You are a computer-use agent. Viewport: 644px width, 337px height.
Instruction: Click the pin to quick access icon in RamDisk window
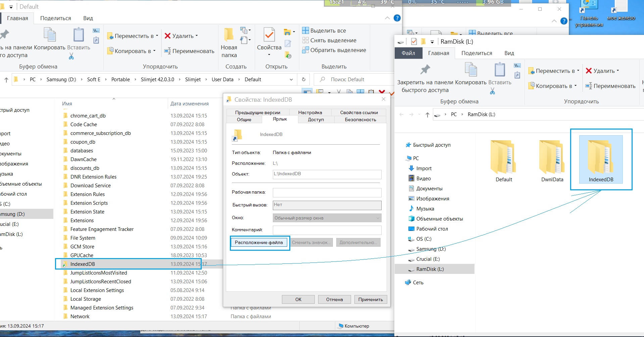[x=425, y=69]
